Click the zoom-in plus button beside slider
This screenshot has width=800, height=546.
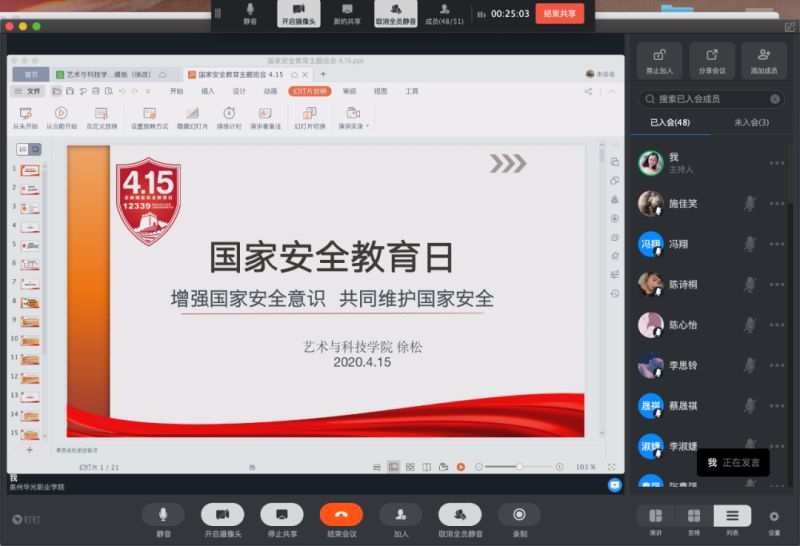560,467
